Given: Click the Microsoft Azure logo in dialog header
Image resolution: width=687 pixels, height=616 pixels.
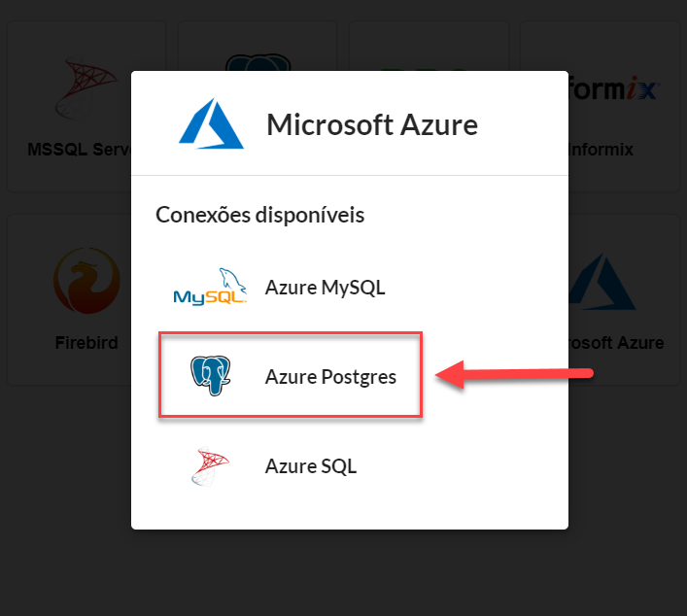Looking at the screenshot, I should coord(211,123).
